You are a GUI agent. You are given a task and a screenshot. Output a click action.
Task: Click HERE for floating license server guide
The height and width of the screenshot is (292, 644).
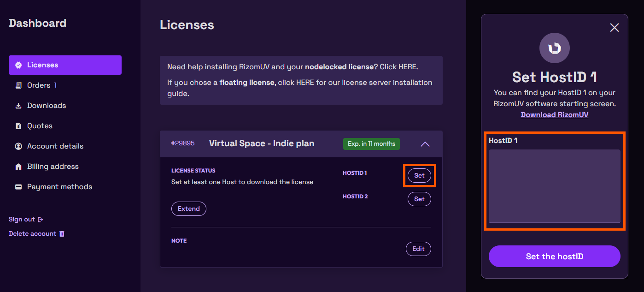[305, 83]
